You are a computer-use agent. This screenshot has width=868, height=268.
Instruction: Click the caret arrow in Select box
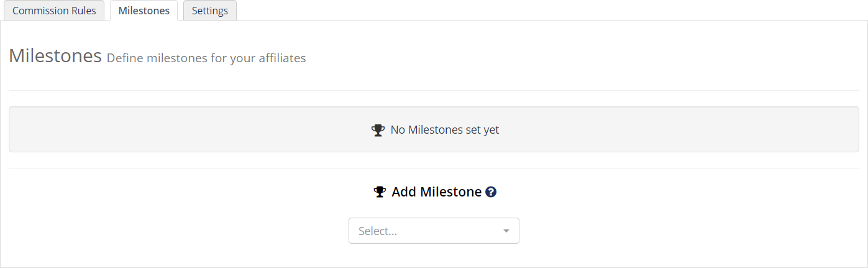click(506, 231)
